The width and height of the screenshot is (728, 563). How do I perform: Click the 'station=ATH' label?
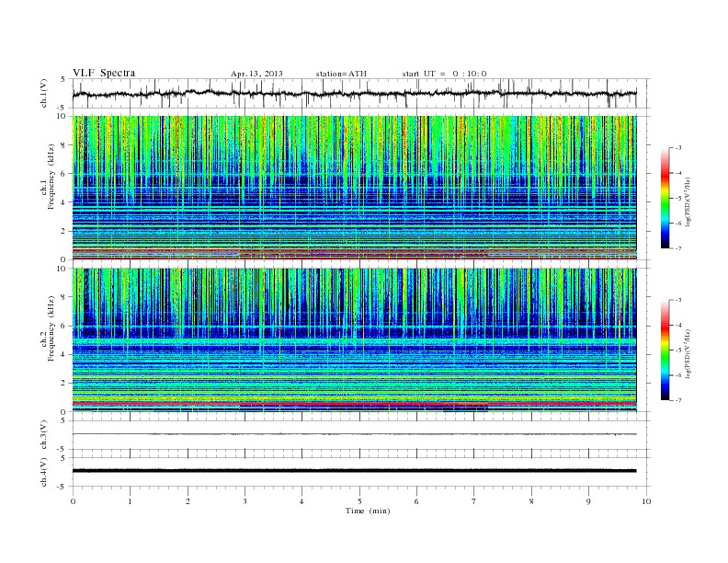[x=341, y=74]
